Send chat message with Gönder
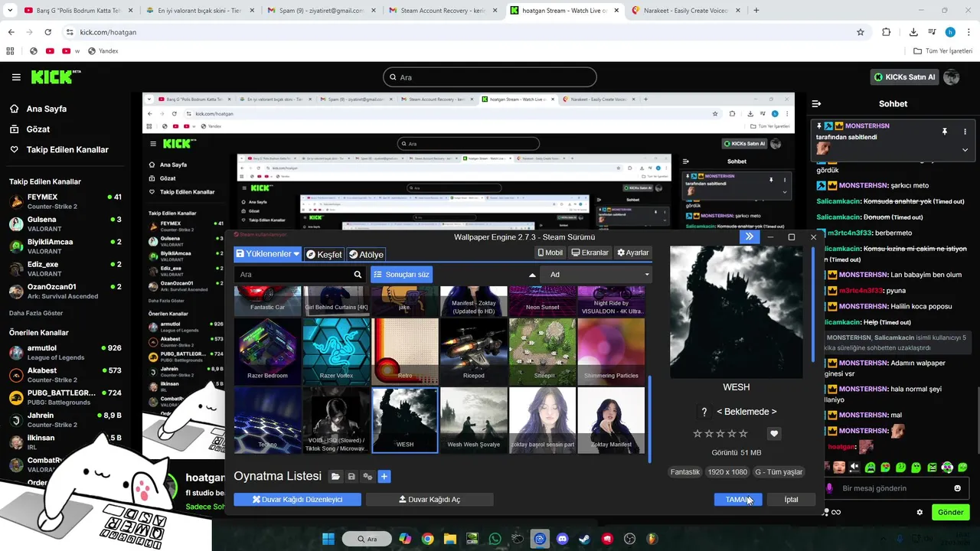This screenshot has height=551, width=980. click(x=951, y=512)
